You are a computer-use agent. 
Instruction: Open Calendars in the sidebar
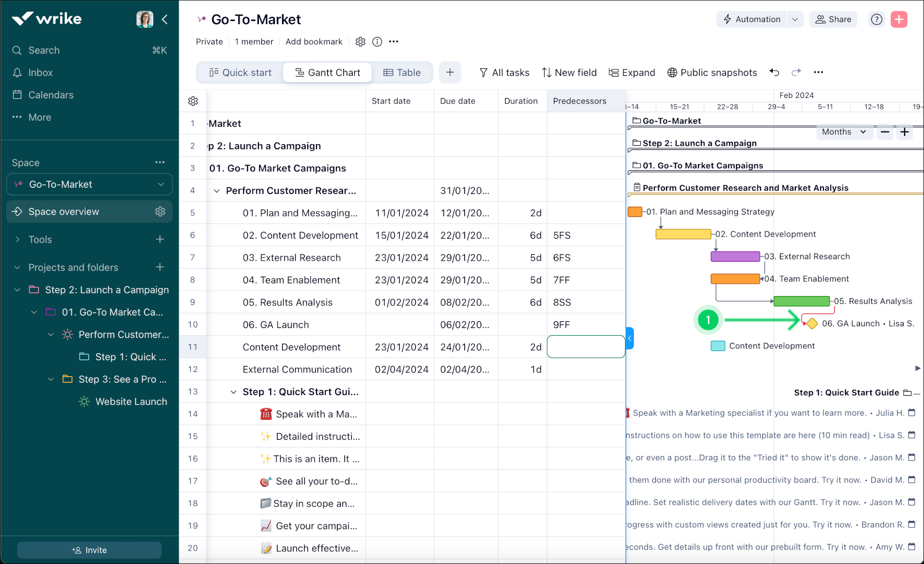pyautogui.click(x=50, y=94)
